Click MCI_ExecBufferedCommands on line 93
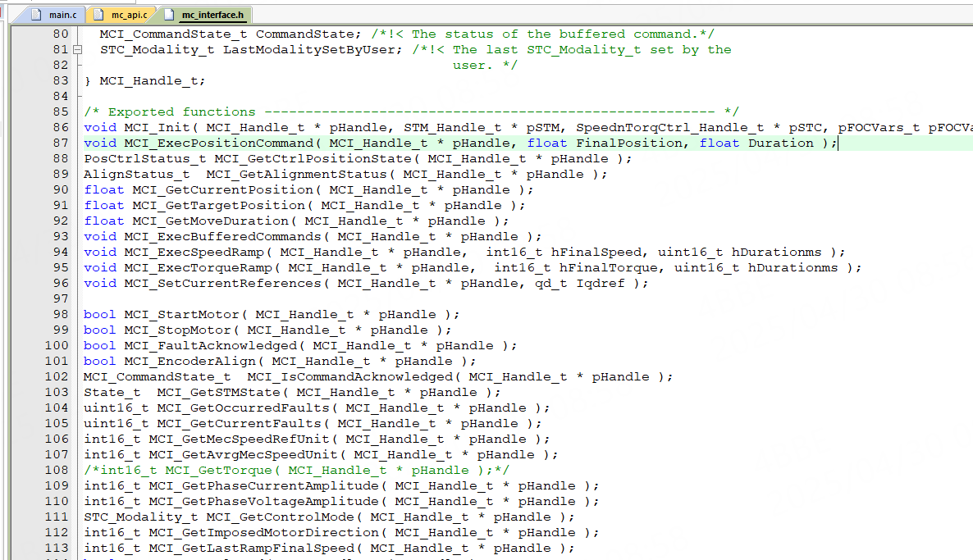Image resolution: width=973 pixels, height=560 pixels. coord(223,236)
